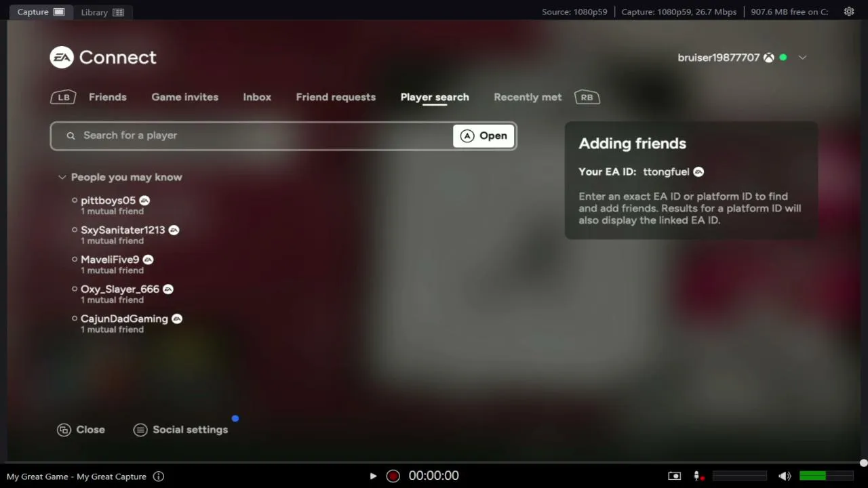The height and width of the screenshot is (488, 868).
Task: Select the Player search tab
Action: tap(435, 97)
